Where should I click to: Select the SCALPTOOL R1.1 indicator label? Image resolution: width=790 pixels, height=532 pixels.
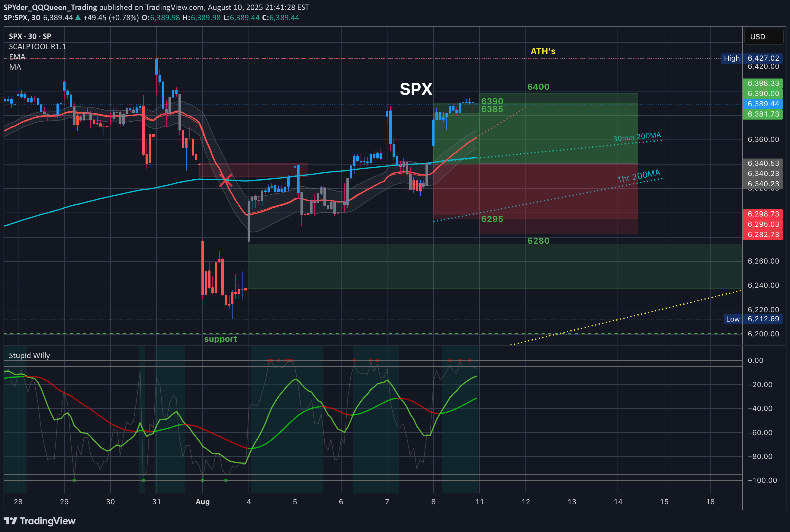point(37,46)
